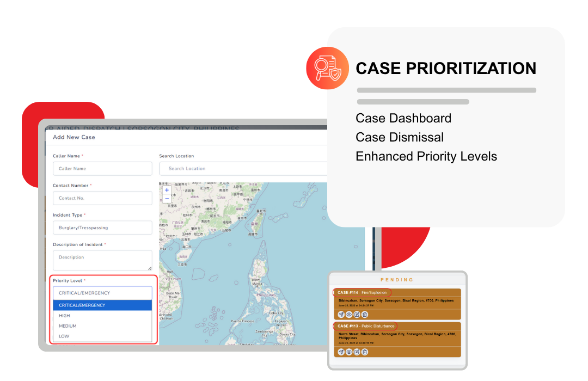This screenshot has height=381, width=588.
Task: Select CRITICAL/EMERGENCY priority option
Action: [x=102, y=305]
